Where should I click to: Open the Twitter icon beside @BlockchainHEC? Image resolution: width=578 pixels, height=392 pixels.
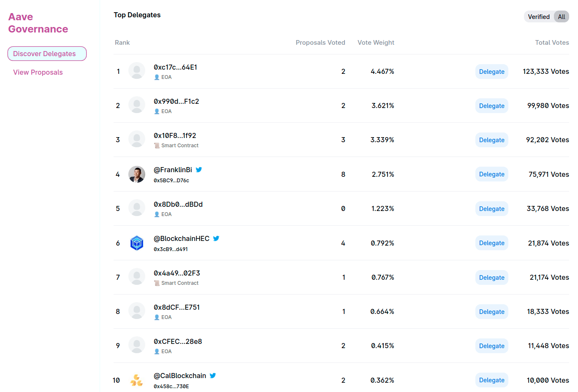click(x=216, y=238)
